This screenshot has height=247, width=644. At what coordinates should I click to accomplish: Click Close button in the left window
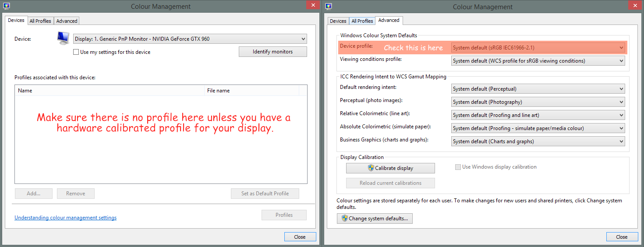pos(300,237)
